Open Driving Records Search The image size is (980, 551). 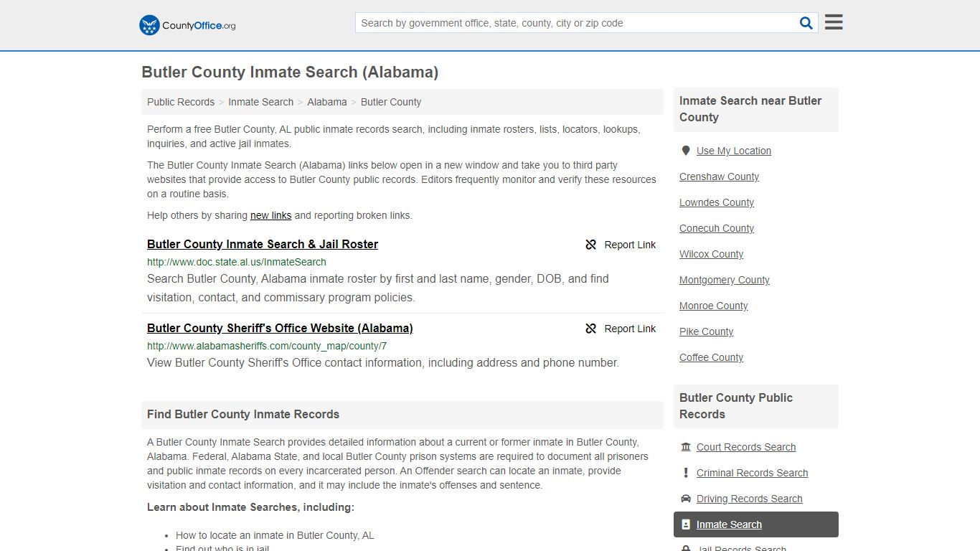coord(749,499)
